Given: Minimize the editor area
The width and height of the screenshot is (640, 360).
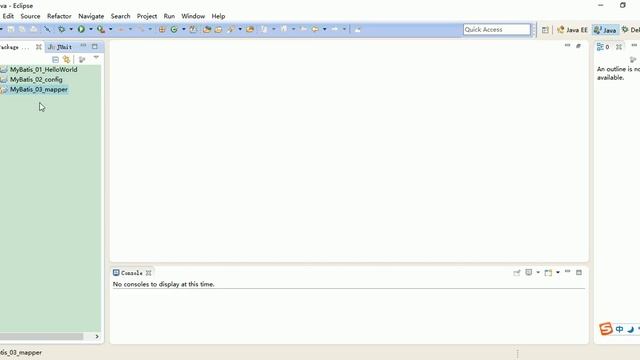Looking at the screenshot, I should 567,45.
